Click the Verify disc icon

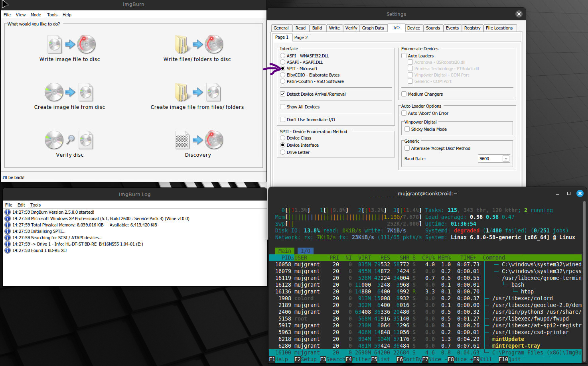coord(69,140)
